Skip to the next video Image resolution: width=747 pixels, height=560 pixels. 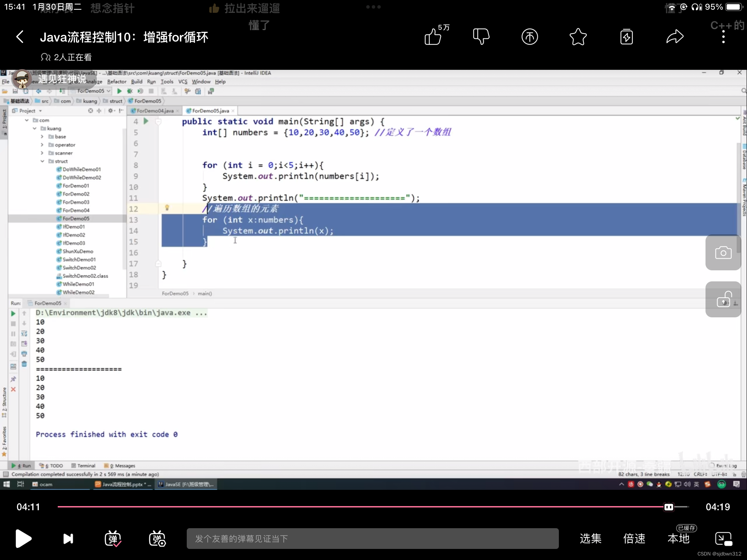pyautogui.click(x=68, y=538)
